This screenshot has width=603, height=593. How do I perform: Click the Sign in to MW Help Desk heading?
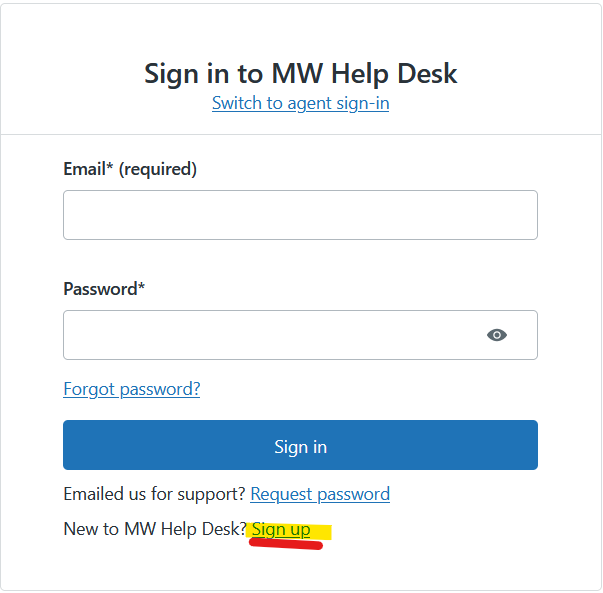pyautogui.click(x=300, y=73)
